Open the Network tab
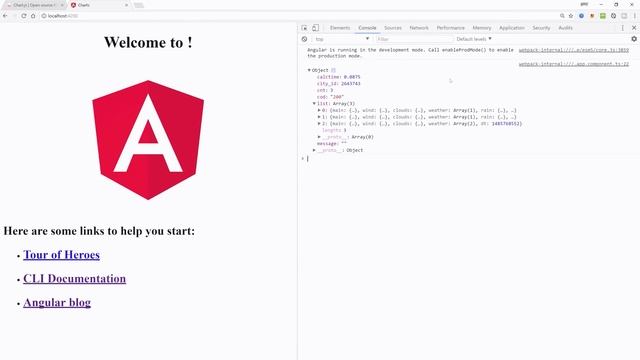Viewport: 640px width, 360px height. tap(419, 28)
